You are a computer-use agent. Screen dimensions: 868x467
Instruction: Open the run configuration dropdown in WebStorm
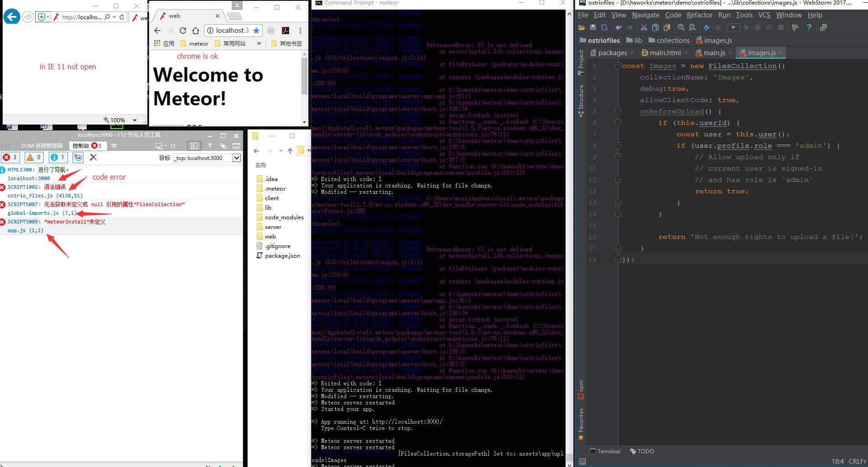[733, 28]
